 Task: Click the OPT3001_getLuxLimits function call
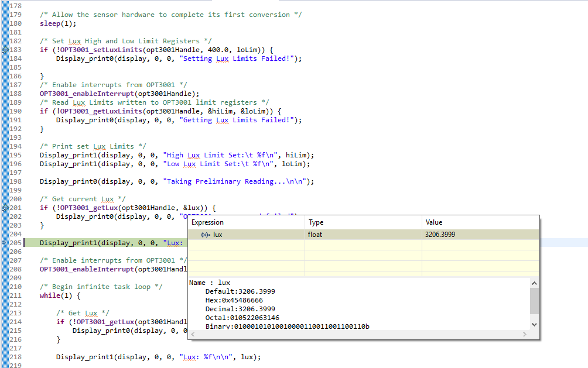click(101, 111)
